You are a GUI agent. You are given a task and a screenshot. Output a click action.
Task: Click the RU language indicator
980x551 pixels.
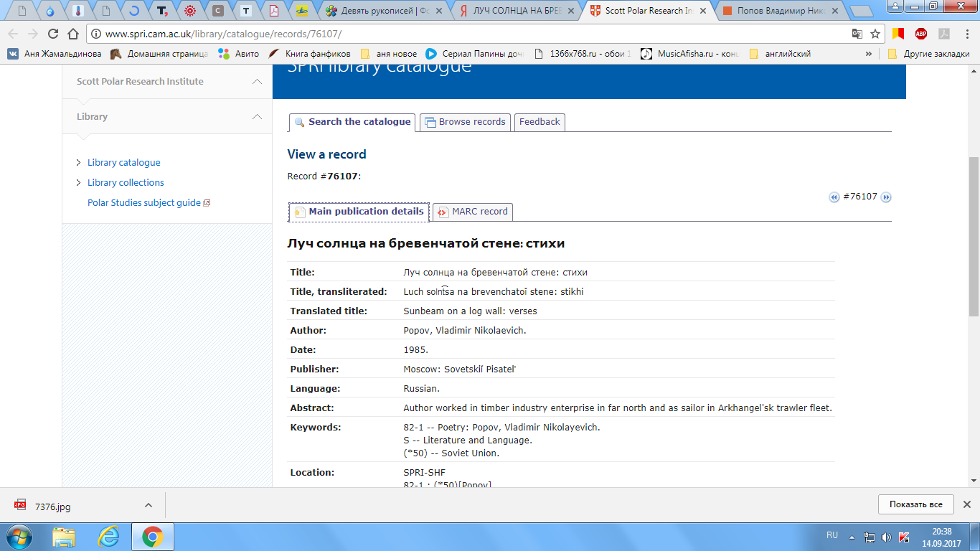[x=832, y=535]
